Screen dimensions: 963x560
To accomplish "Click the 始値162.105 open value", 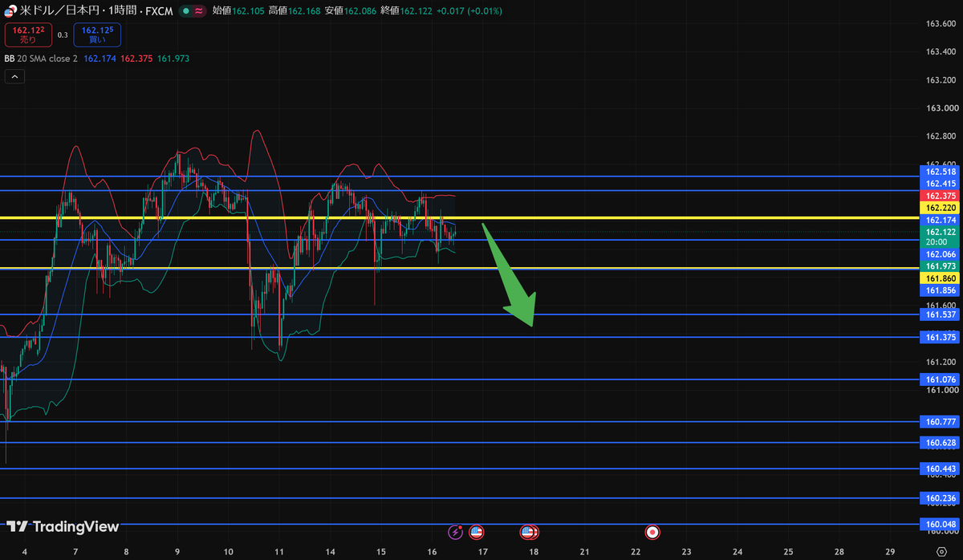I will click(238, 11).
